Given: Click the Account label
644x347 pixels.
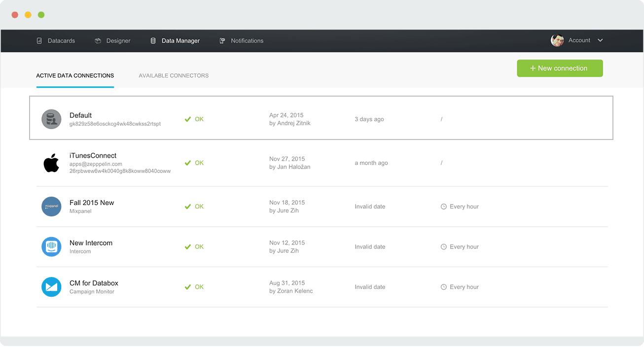Looking at the screenshot, I should tap(579, 40).
